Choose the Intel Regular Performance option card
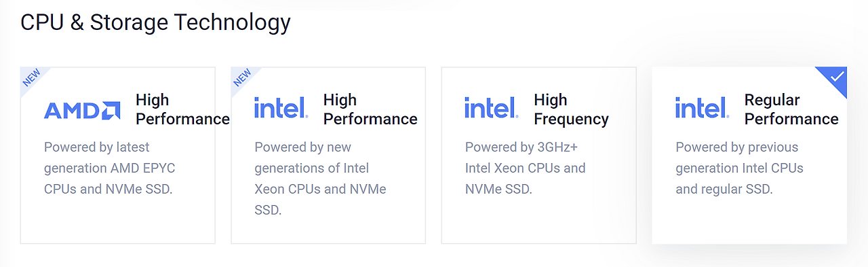Viewport: 868px width, 267px height. point(749,155)
